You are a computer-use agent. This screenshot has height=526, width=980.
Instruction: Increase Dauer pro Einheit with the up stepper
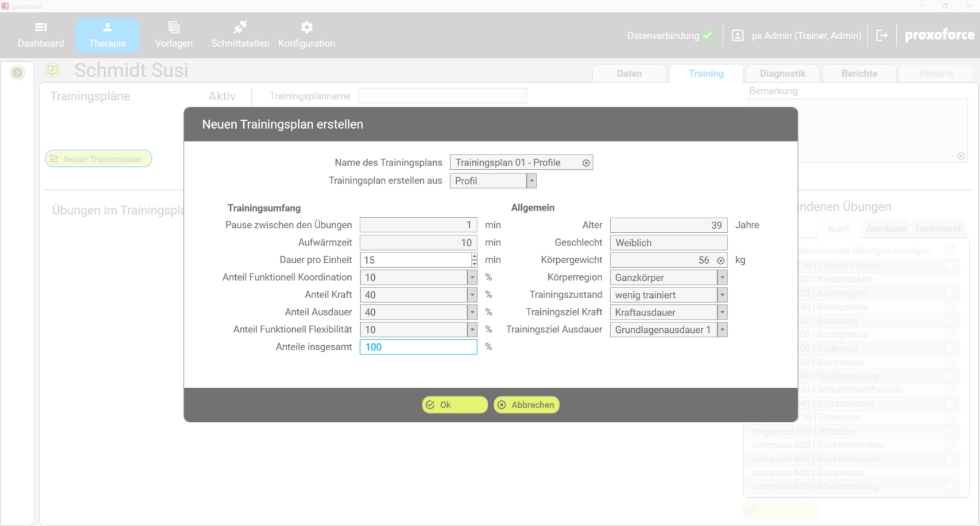474,256
